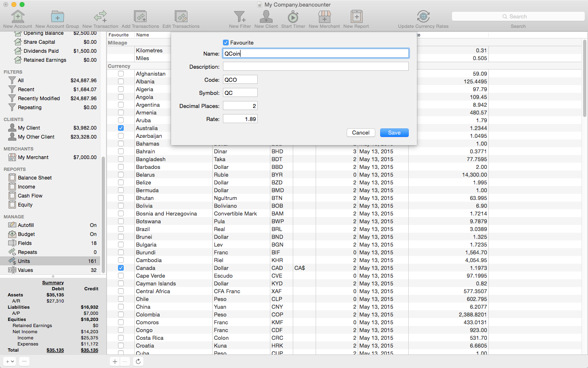Cancel the new unit dialog
This screenshot has height=368, width=588.
(361, 132)
